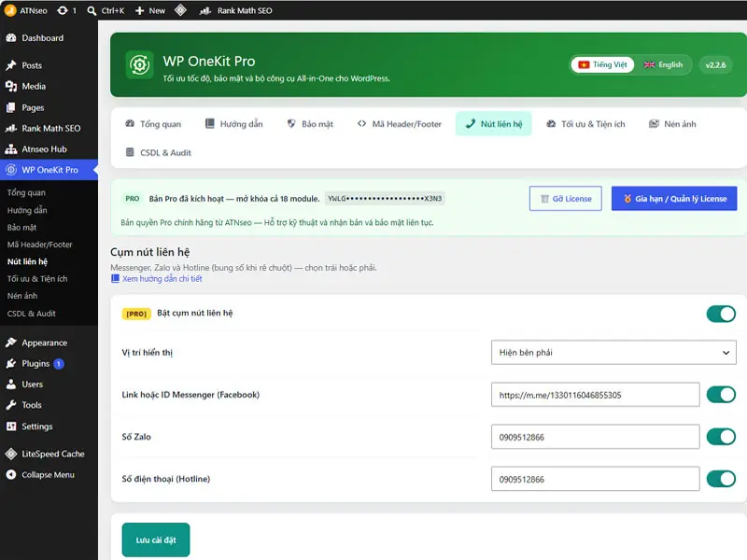Select the Nút liên hệ tab
Screen dimensions: 747x560
pyautogui.click(x=494, y=124)
